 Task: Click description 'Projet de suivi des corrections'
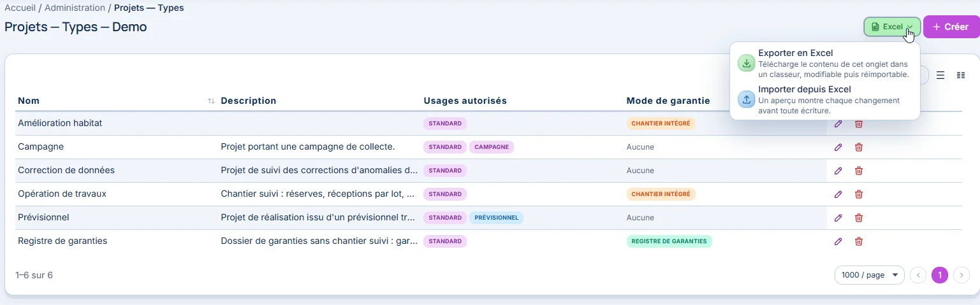[x=319, y=170]
